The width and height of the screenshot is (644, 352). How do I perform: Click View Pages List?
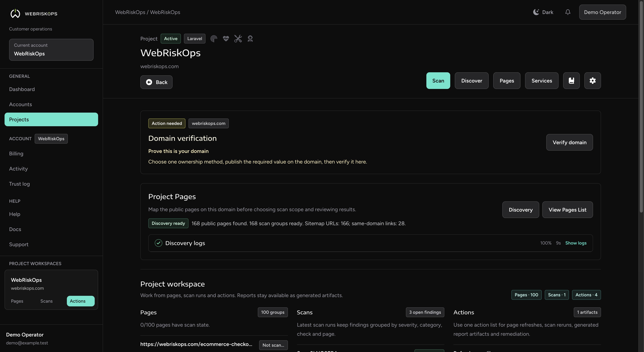[567, 210]
